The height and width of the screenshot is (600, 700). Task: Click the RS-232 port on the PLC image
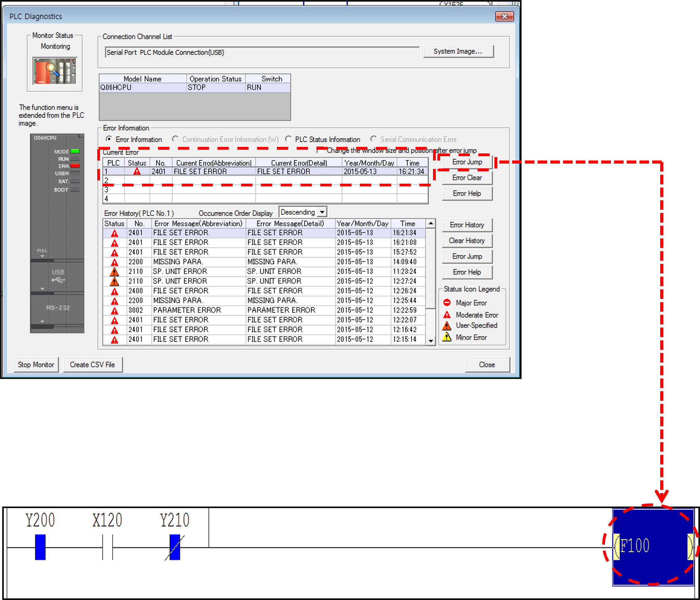tap(58, 308)
